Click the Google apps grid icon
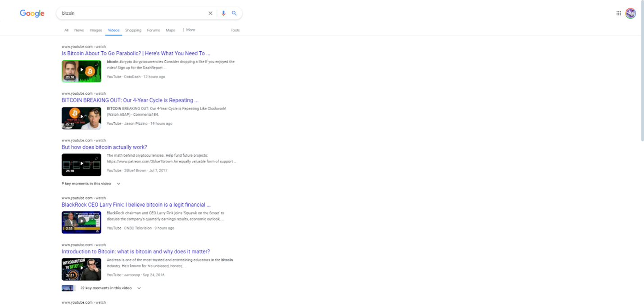The height and width of the screenshot is (305, 644). point(619,13)
